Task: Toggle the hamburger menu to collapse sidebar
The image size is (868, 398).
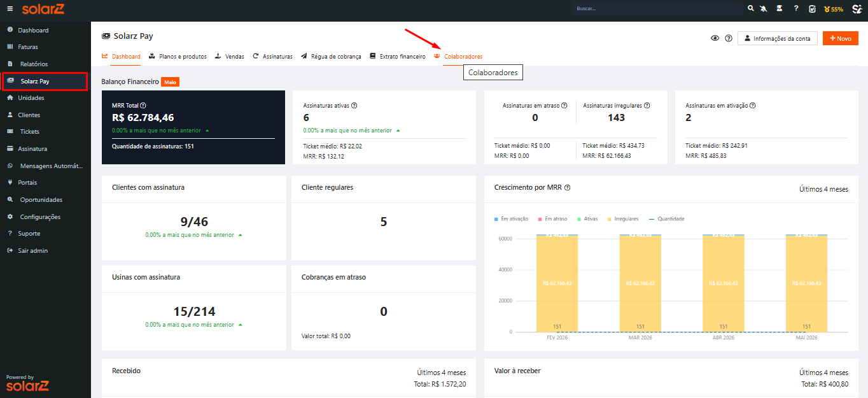Action: [x=10, y=9]
